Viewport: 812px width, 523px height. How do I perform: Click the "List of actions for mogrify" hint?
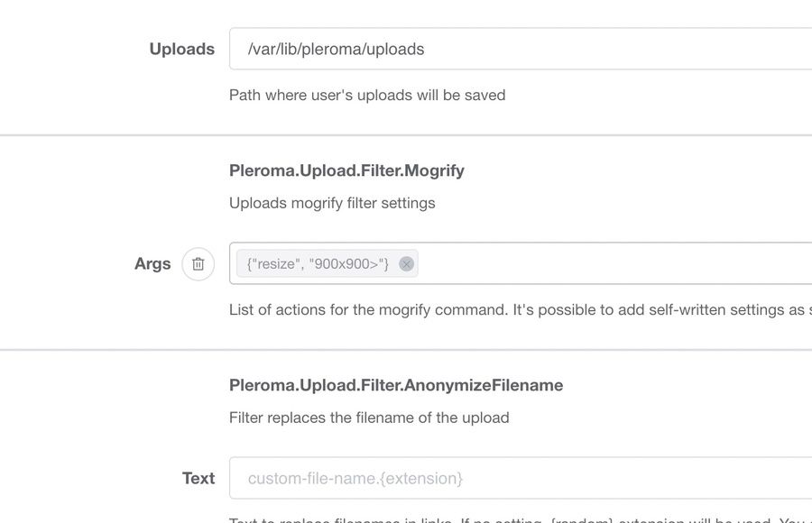(521, 309)
